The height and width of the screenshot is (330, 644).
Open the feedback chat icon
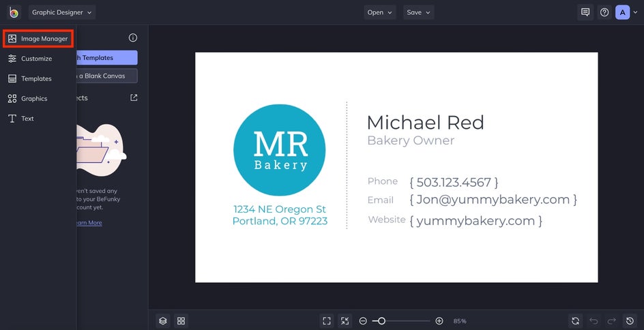pyautogui.click(x=585, y=12)
